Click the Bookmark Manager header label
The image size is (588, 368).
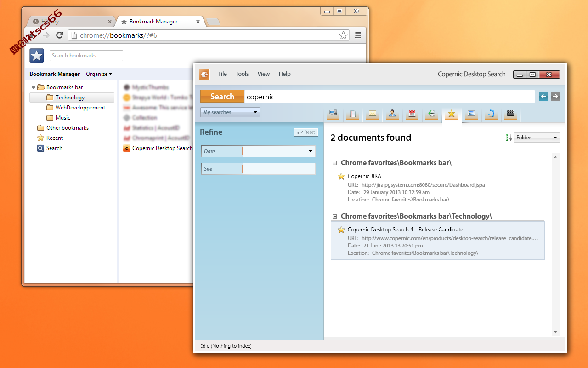[x=55, y=74]
